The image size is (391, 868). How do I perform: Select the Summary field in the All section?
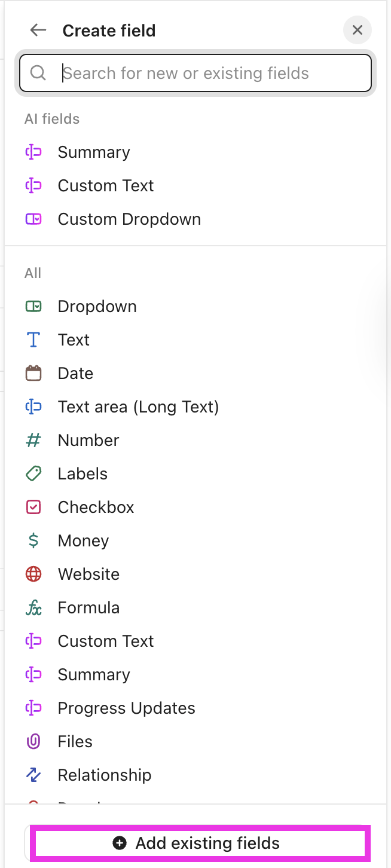pyautogui.click(x=93, y=674)
